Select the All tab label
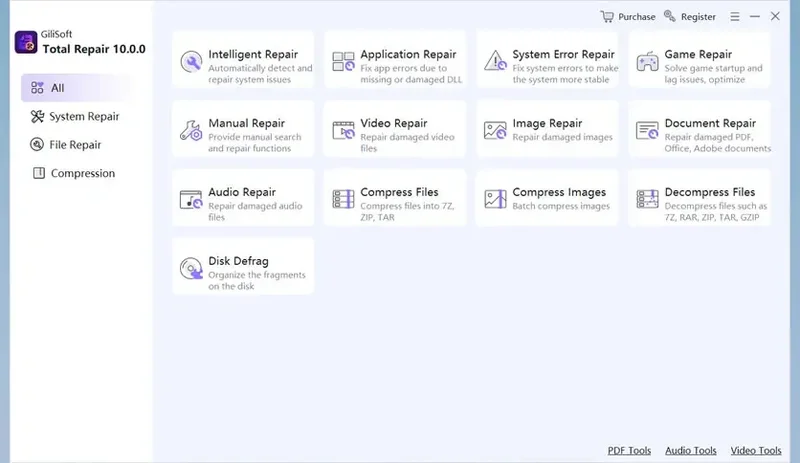 click(58, 88)
